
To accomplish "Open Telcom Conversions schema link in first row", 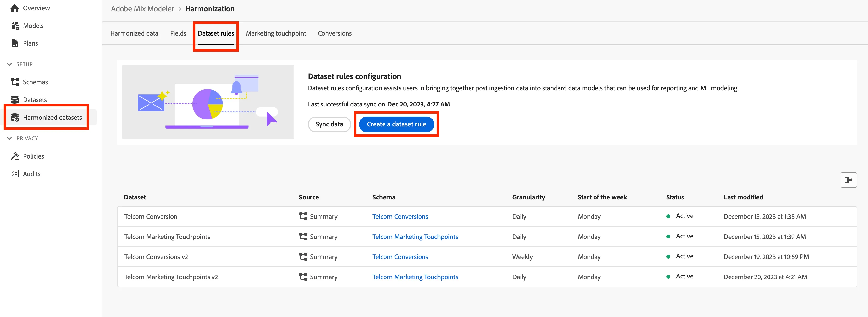I will [x=400, y=216].
